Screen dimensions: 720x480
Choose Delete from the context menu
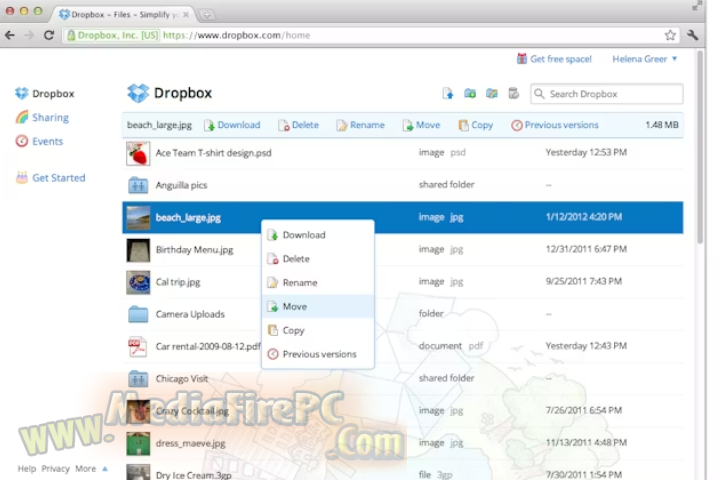click(x=318, y=259)
